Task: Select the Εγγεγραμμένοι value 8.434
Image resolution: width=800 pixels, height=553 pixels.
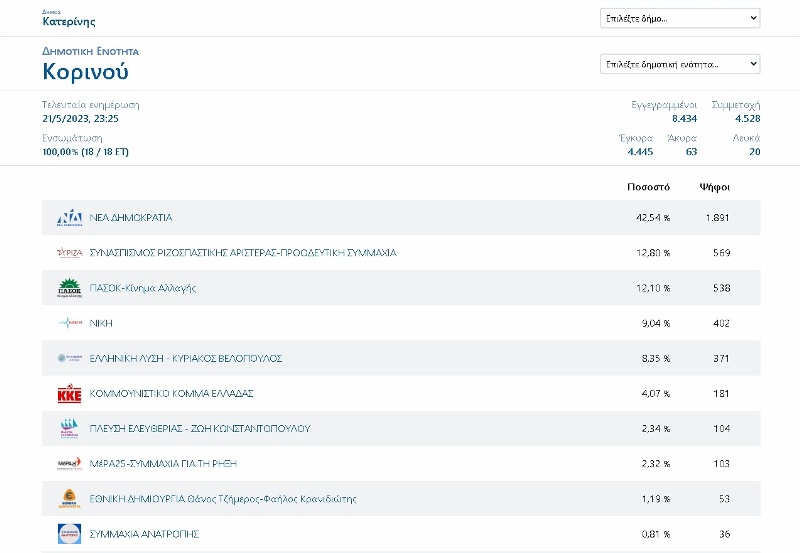Action: (x=684, y=119)
